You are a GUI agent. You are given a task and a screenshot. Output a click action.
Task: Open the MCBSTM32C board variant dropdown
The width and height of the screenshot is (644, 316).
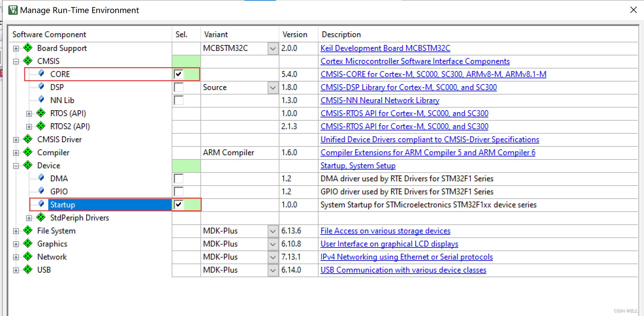pos(273,49)
